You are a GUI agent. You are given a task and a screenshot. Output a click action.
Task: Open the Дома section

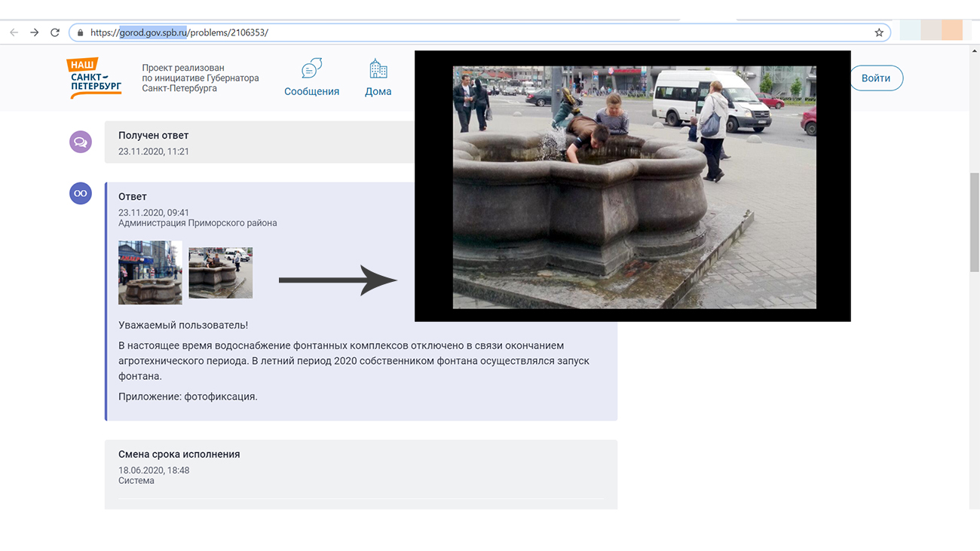378,78
